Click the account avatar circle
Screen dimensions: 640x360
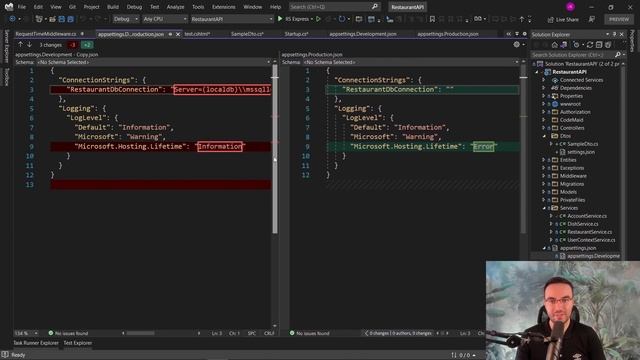[570, 7]
